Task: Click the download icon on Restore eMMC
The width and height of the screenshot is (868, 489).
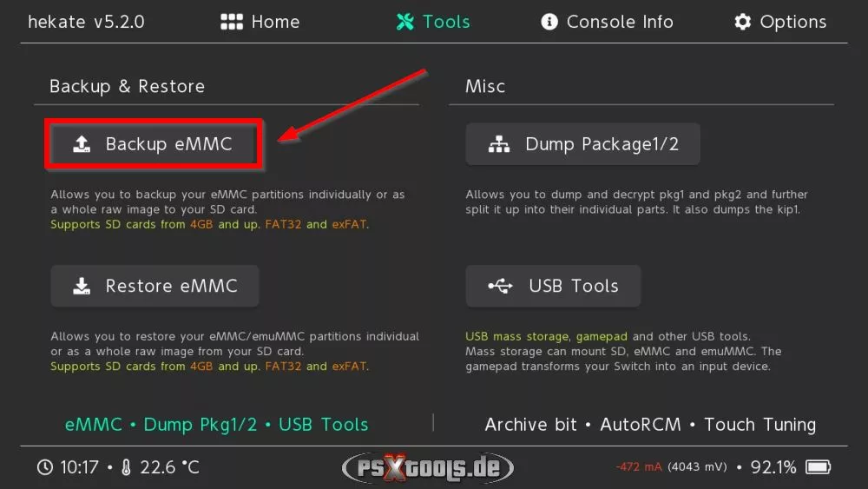Action: 81,287
